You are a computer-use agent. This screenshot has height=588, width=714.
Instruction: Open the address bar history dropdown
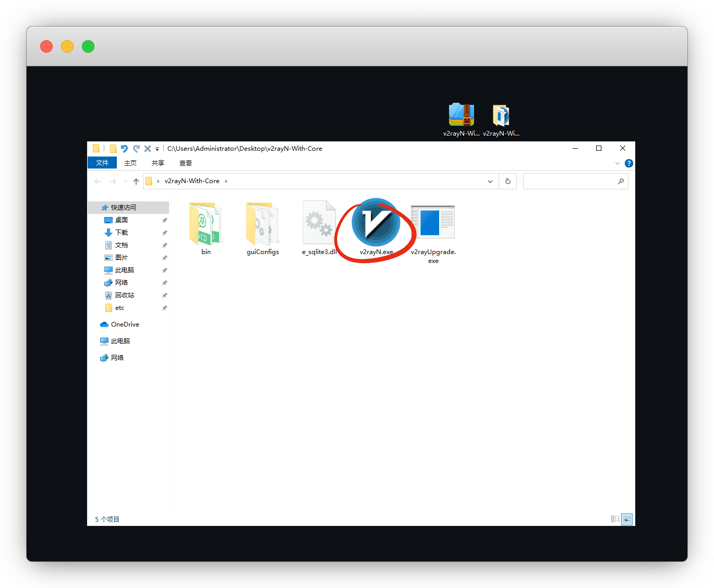(490, 182)
